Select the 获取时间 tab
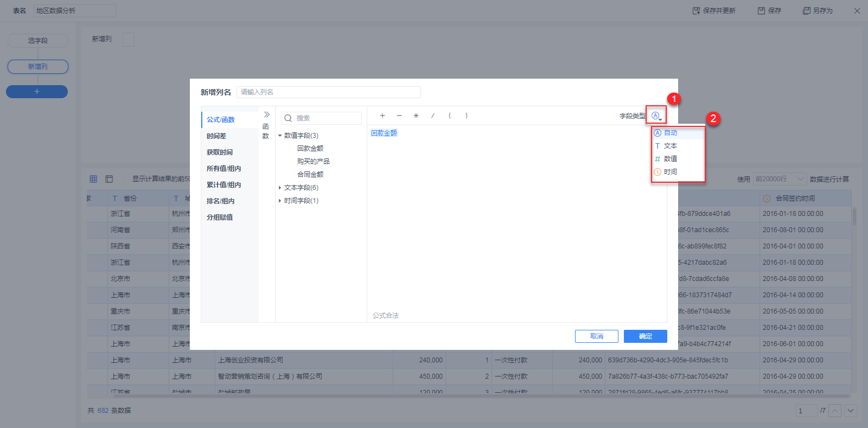Screen dimensions: 868x428 (229, 152)
